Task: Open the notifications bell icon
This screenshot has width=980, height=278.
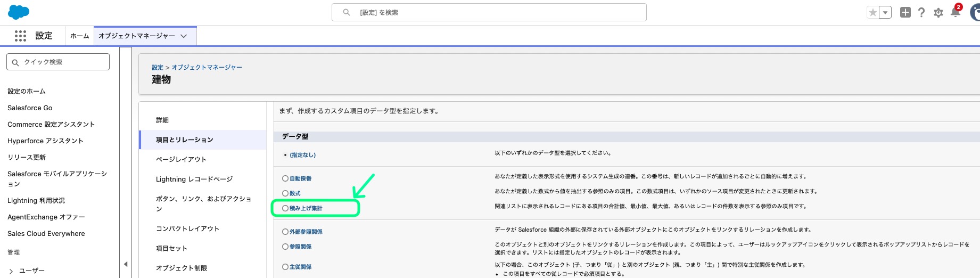Action: pyautogui.click(x=956, y=12)
